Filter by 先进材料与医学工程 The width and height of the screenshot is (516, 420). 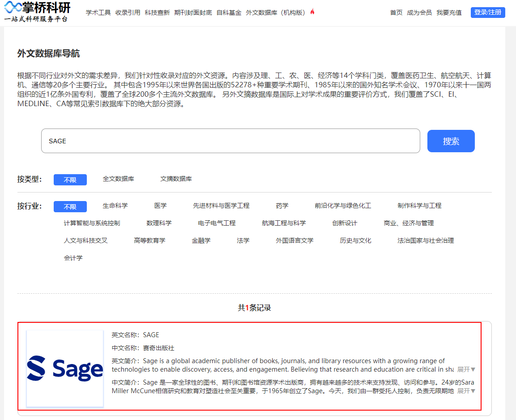click(221, 206)
